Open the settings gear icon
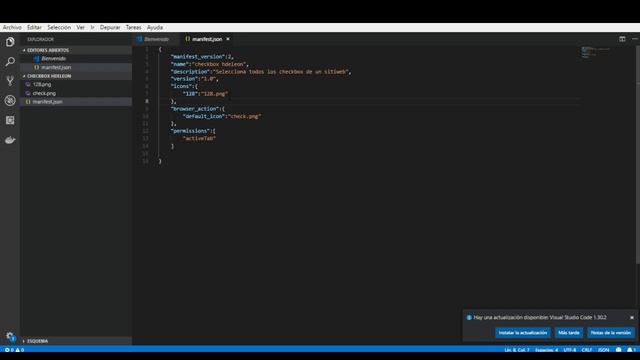This screenshot has height=360, width=640. coord(10,337)
